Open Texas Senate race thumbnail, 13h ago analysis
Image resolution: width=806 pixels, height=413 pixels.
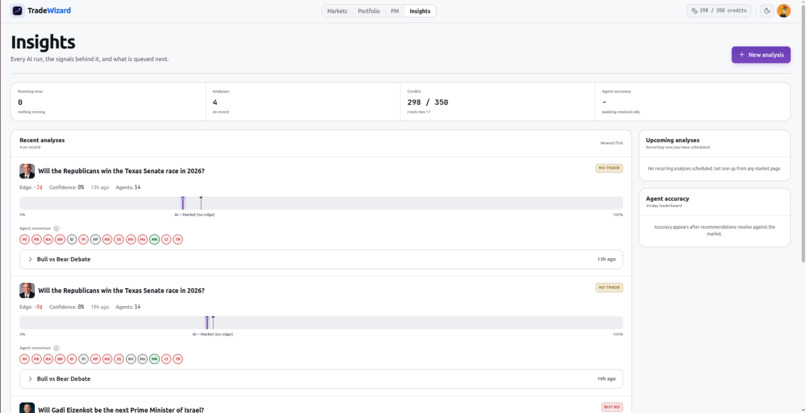click(27, 171)
